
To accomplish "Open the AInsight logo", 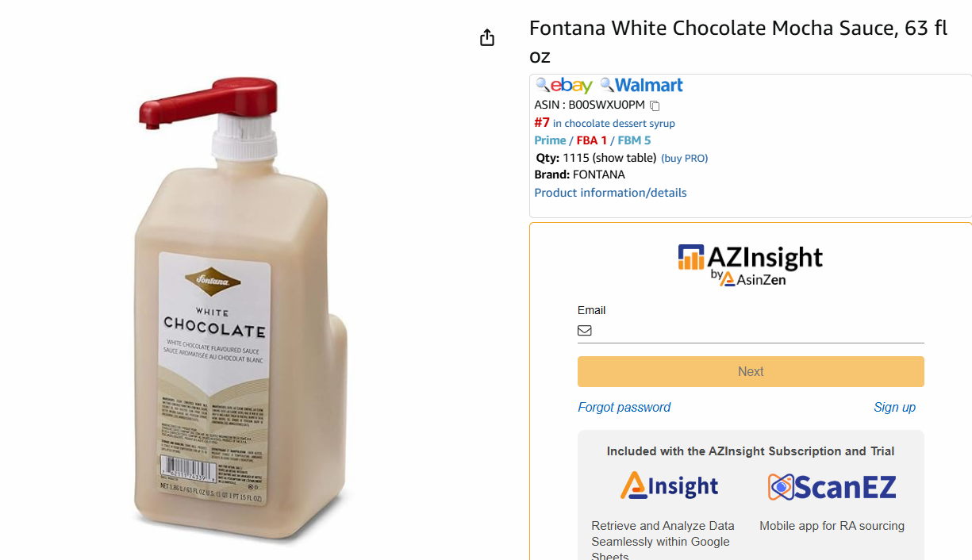I will pos(669,485).
